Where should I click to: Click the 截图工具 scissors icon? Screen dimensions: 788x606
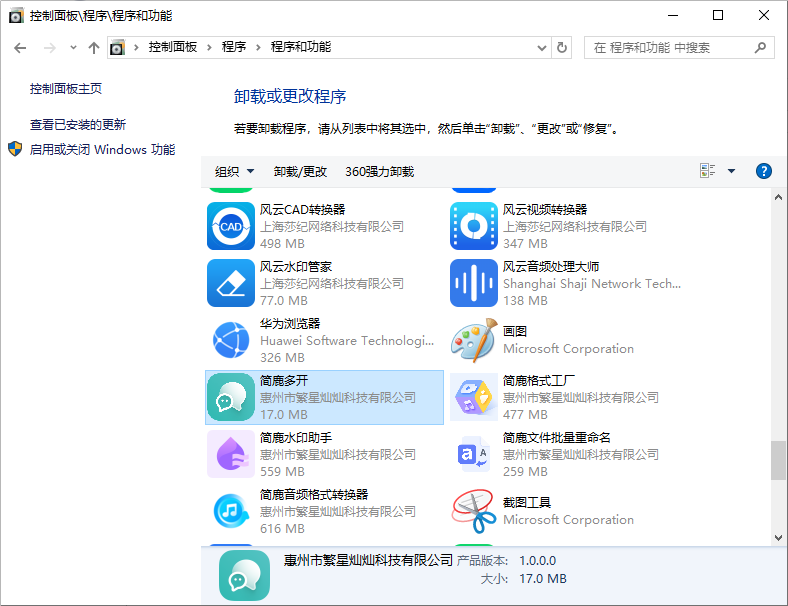tap(474, 511)
